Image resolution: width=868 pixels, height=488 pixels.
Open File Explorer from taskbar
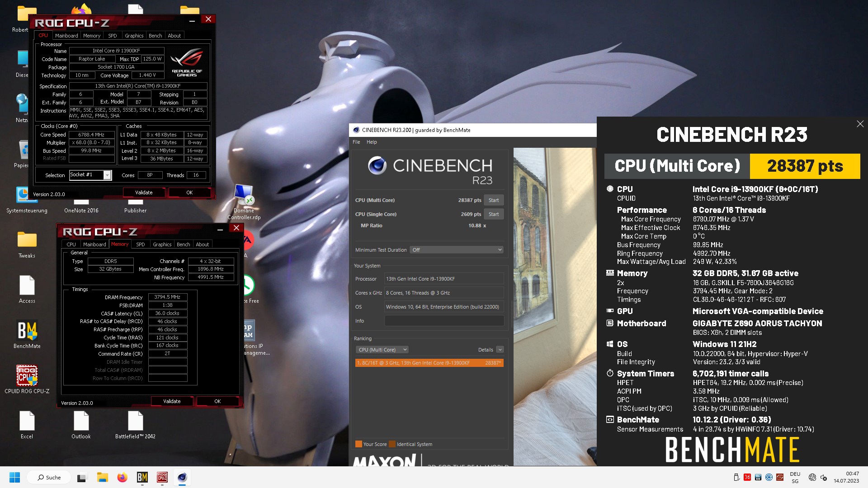pos(102,477)
